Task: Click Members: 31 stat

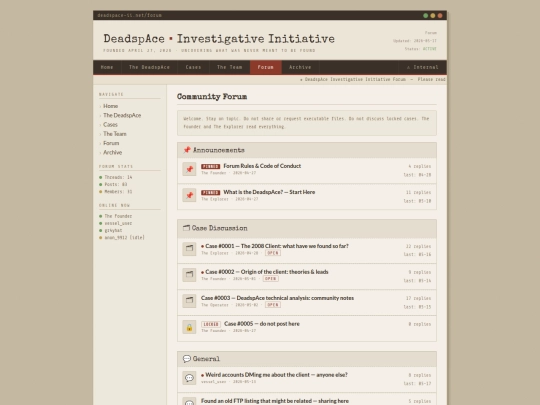Action: 118,192
